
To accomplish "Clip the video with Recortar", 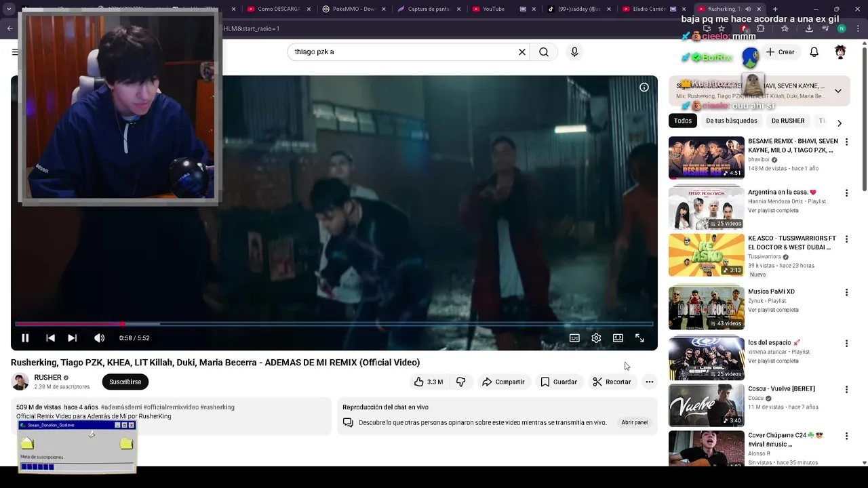I will pos(612,382).
